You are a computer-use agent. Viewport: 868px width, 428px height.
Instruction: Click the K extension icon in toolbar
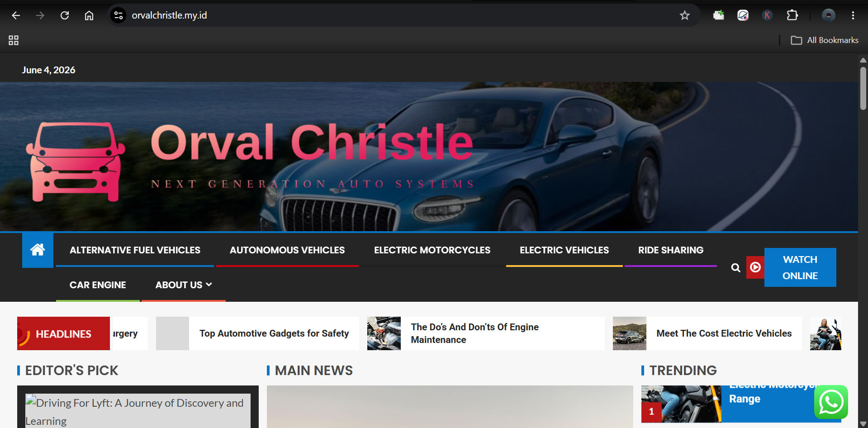767,15
